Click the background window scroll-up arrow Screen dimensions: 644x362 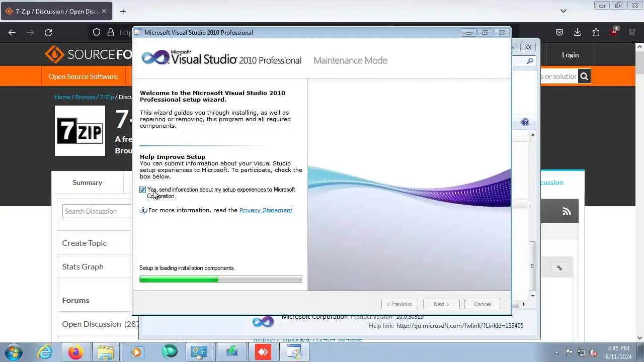tap(533, 135)
